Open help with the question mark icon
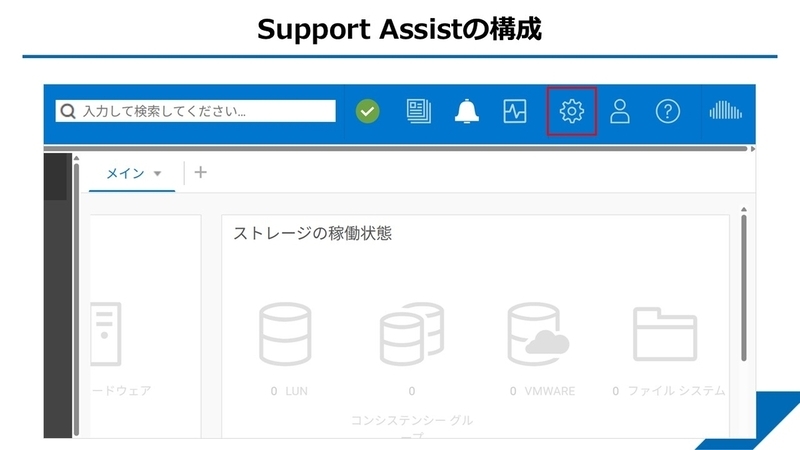This screenshot has width=800, height=450. coord(667,111)
